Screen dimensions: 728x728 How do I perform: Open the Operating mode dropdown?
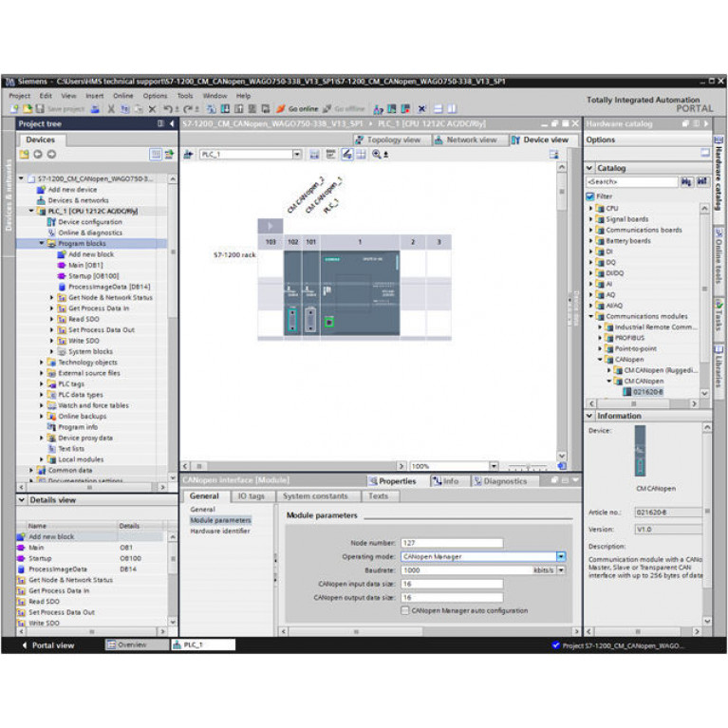[x=561, y=556]
